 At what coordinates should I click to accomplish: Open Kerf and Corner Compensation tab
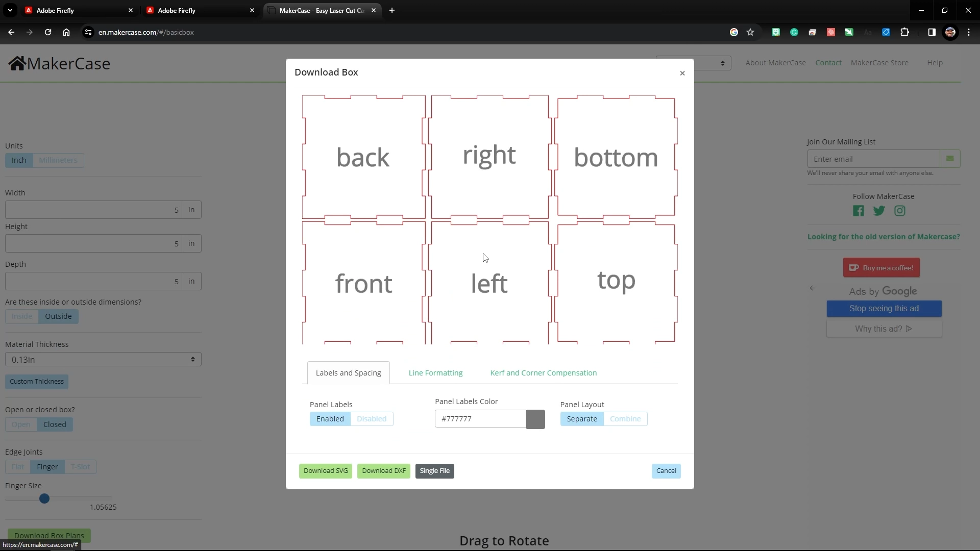tap(544, 373)
